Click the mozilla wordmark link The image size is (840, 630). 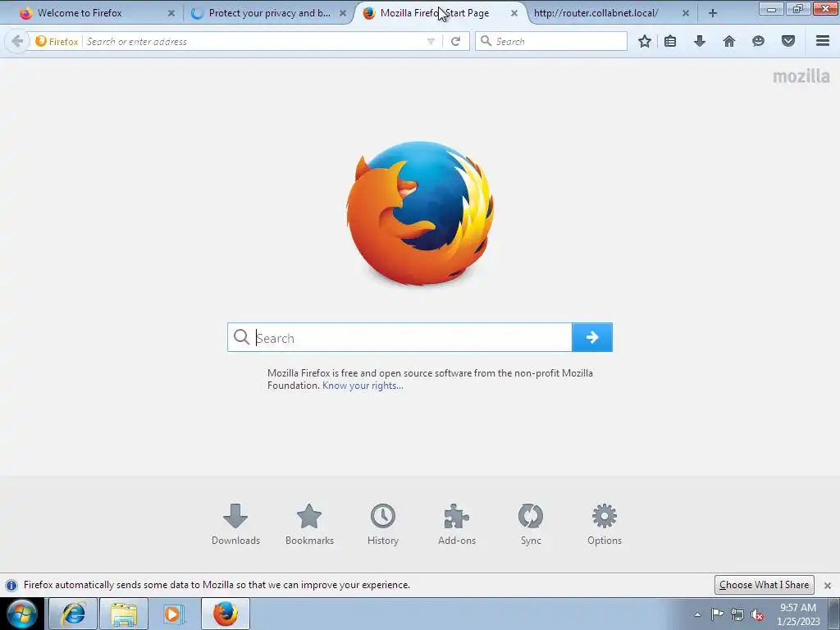point(801,76)
